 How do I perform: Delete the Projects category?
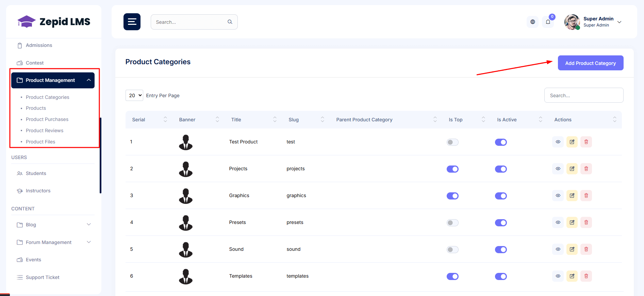(586, 169)
